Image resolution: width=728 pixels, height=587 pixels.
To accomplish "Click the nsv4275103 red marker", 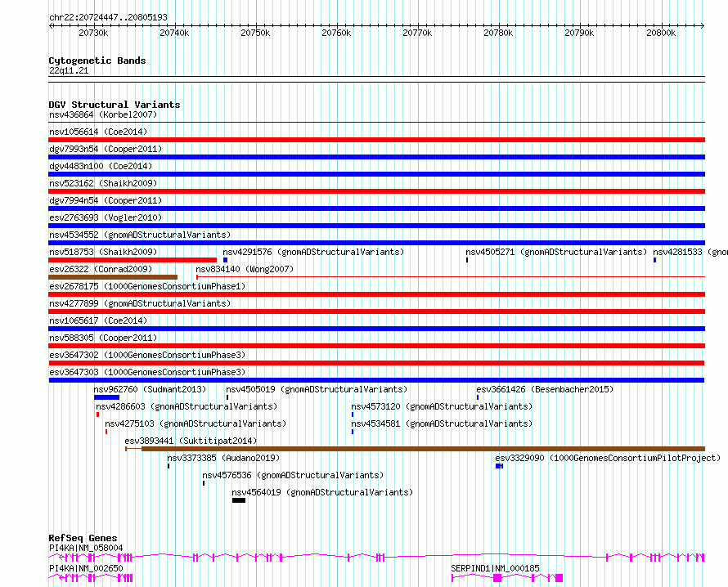I will click(x=106, y=432).
